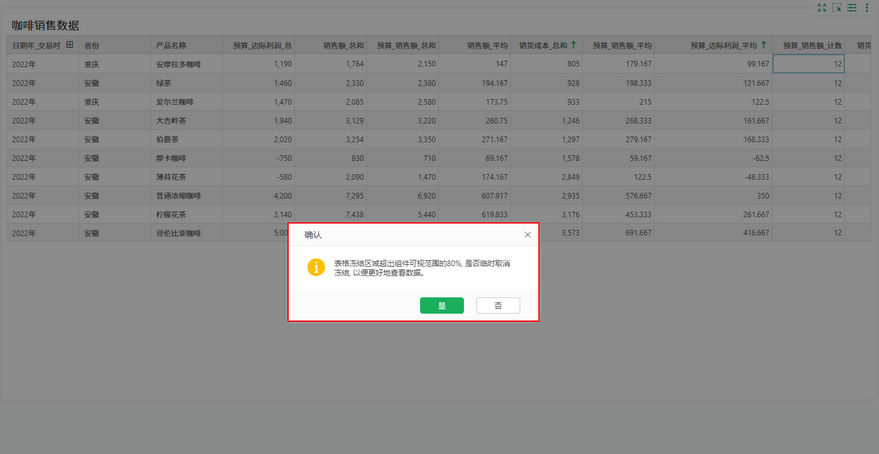The width and height of the screenshot is (879, 454).
Task: Click the 预算_销售额_计数 column header
Action: pos(811,45)
